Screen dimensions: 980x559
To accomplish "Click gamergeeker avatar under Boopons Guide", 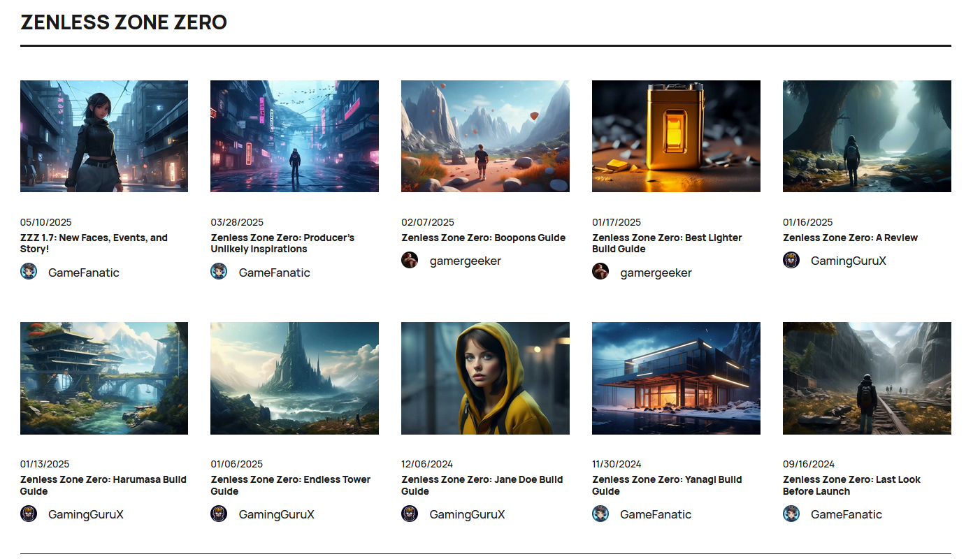I will (x=410, y=260).
